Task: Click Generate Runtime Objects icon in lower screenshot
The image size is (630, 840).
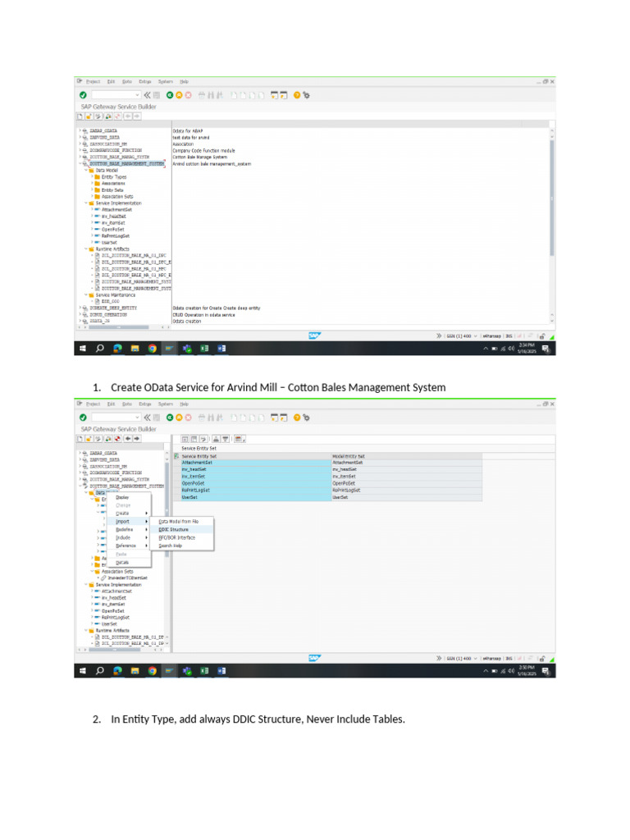Action: pyautogui.click(x=118, y=439)
